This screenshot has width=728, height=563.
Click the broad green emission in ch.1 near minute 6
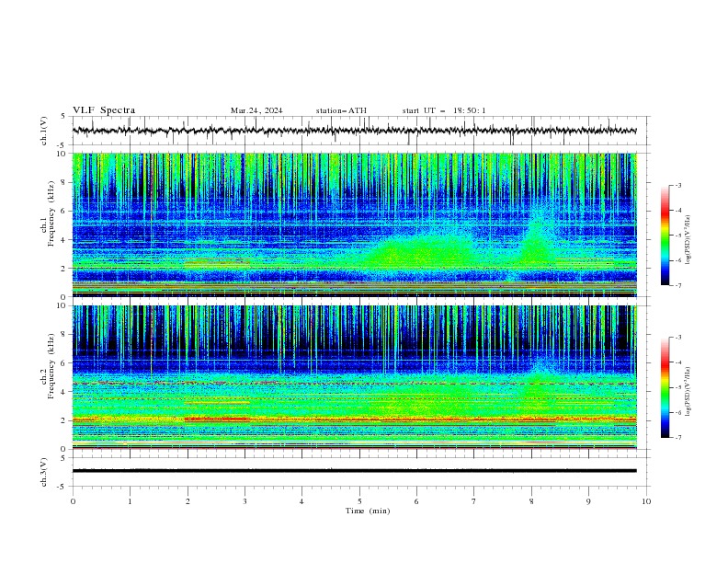click(420, 253)
